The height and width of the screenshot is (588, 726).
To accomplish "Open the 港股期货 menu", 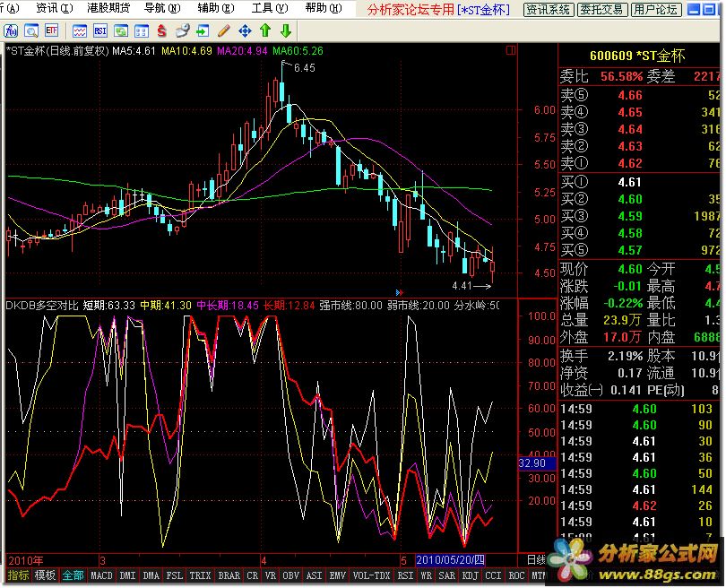I will tap(108, 8).
